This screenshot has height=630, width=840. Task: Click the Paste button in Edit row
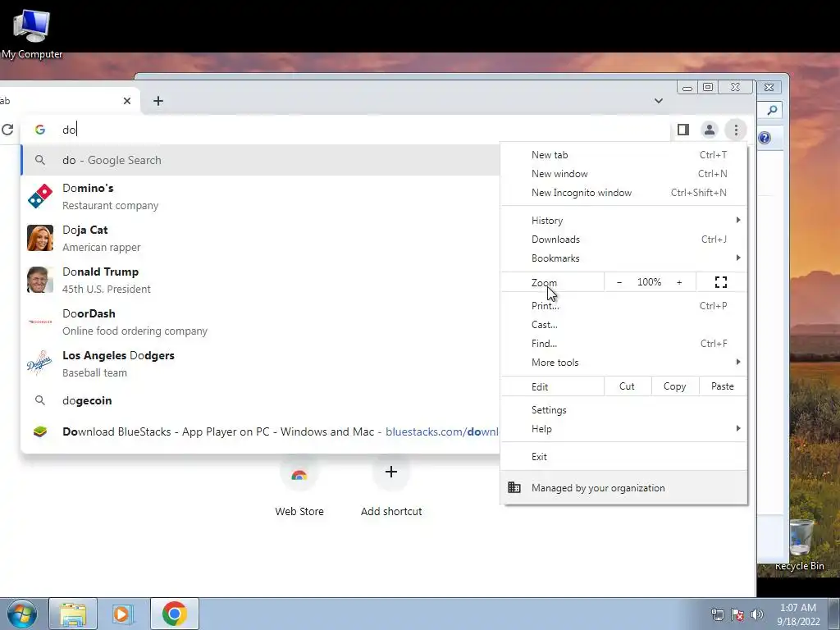coord(722,386)
